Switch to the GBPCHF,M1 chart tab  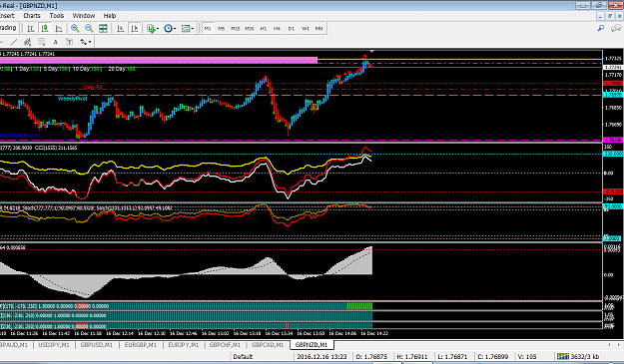225,345
